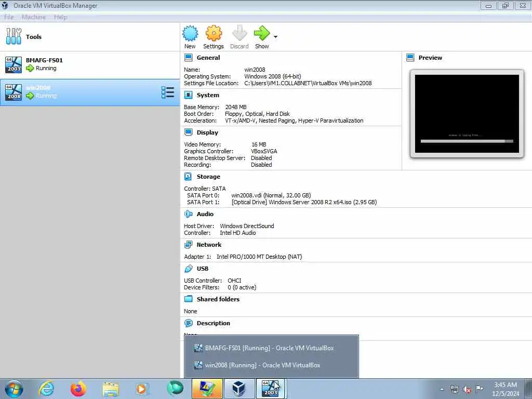
Task: Open the USB section header
Action: pos(203,269)
